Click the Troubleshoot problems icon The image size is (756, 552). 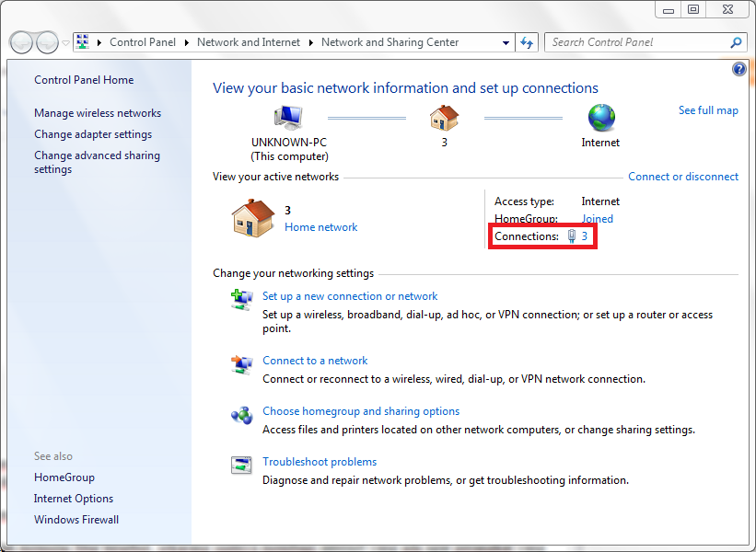(x=241, y=466)
